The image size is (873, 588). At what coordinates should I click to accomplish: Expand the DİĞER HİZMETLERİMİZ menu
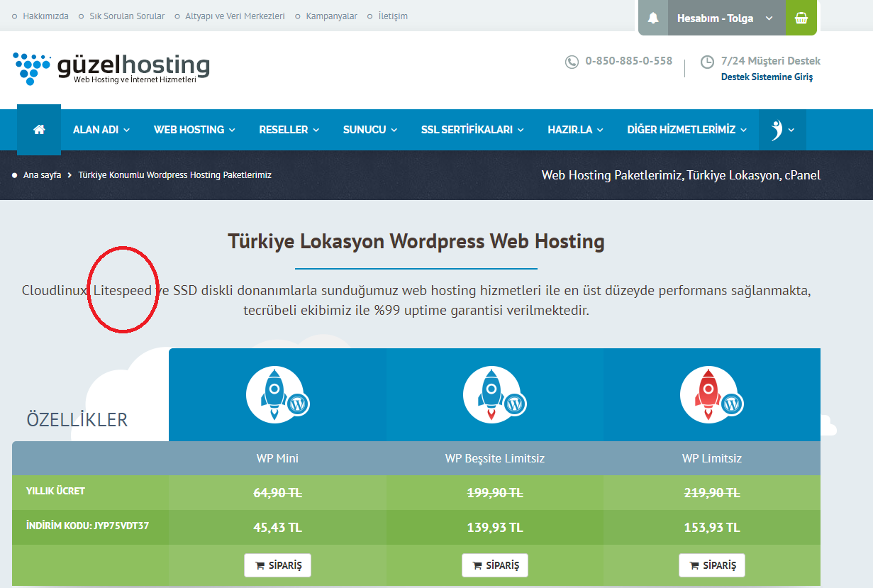click(x=687, y=130)
